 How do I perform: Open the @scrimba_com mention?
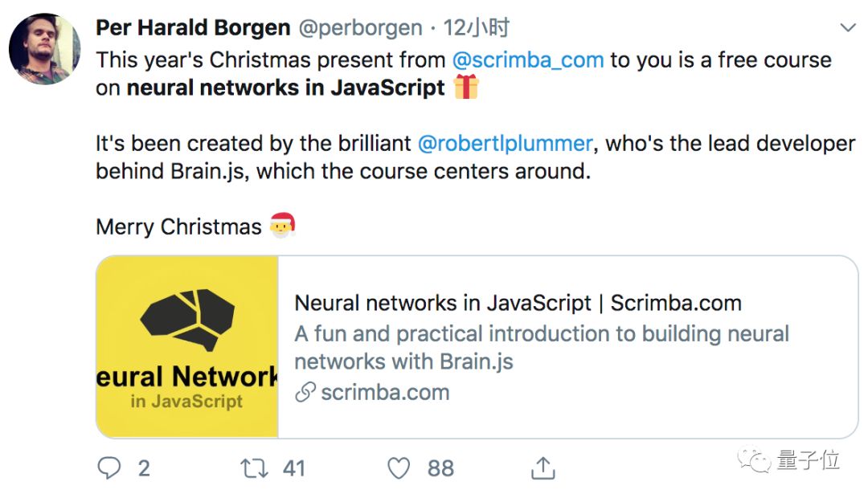[x=527, y=59]
